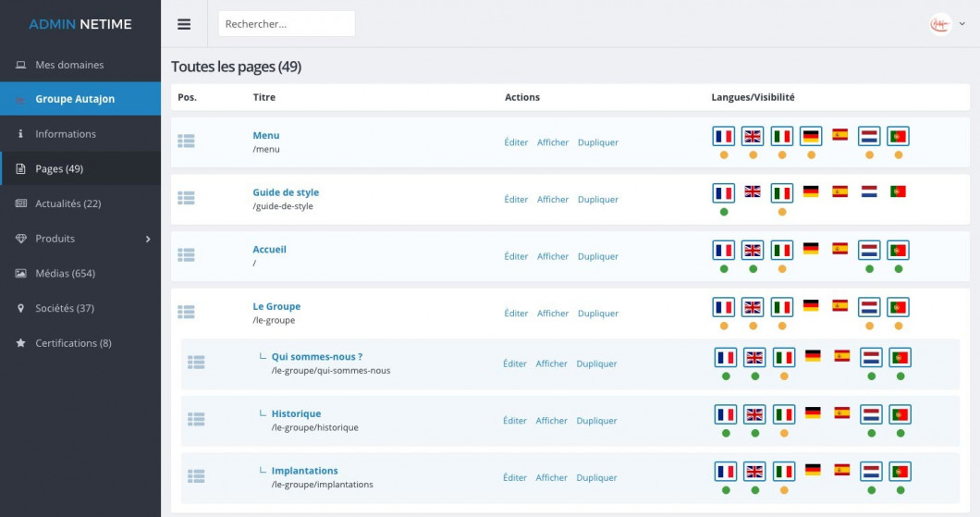Open the Guide de style page link
Viewport: 980px width, 517px height.
tap(286, 192)
